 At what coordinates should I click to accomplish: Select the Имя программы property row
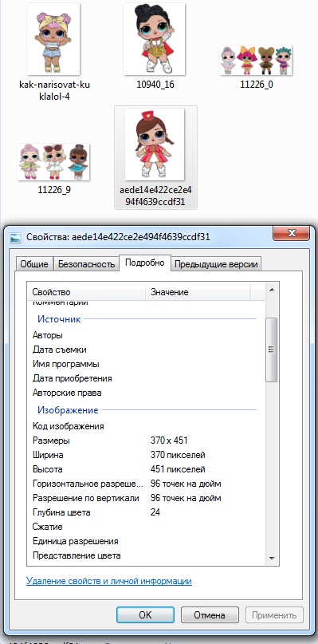146,365
